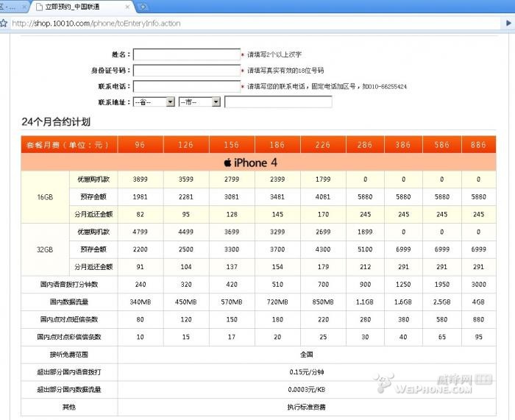Image resolution: width=515 pixels, height=420 pixels.
Task: Close the 立即预约_中国联通 tab
Action: (x=127, y=7)
